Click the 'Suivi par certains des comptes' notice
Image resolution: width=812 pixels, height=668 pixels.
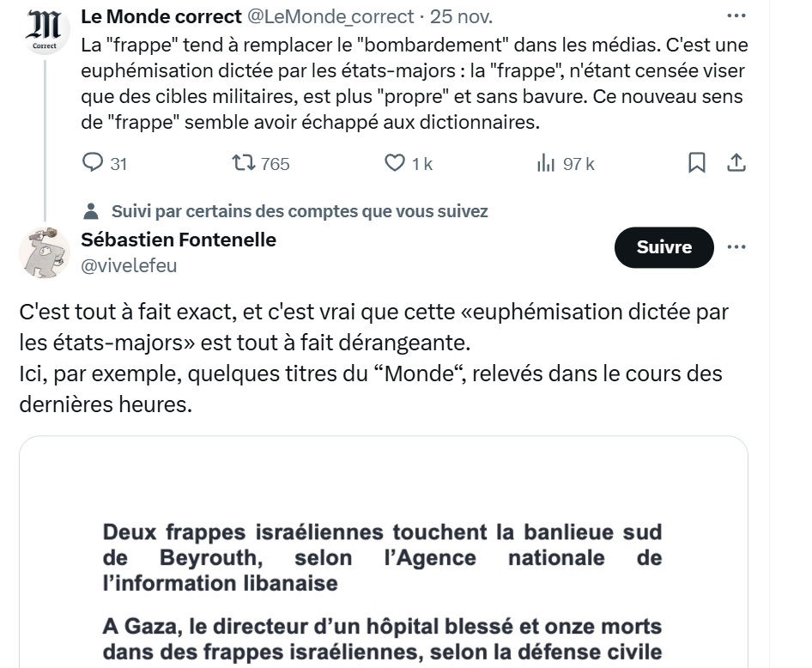click(x=299, y=211)
